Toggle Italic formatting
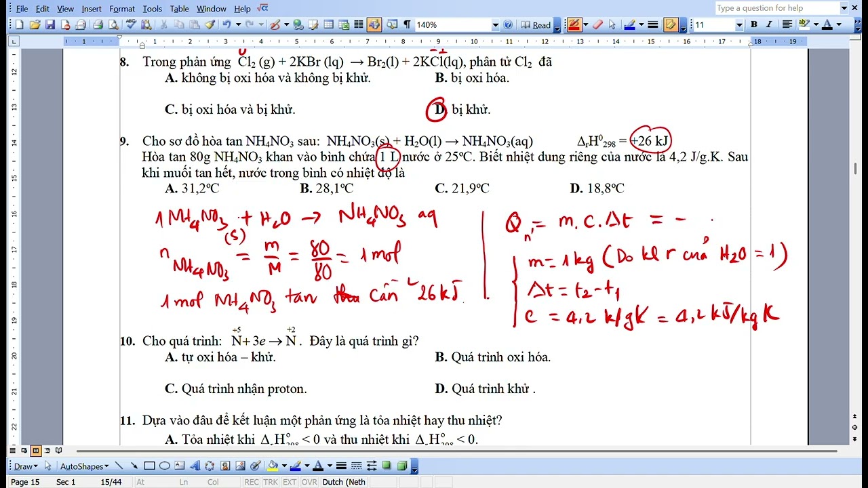 (x=769, y=24)
